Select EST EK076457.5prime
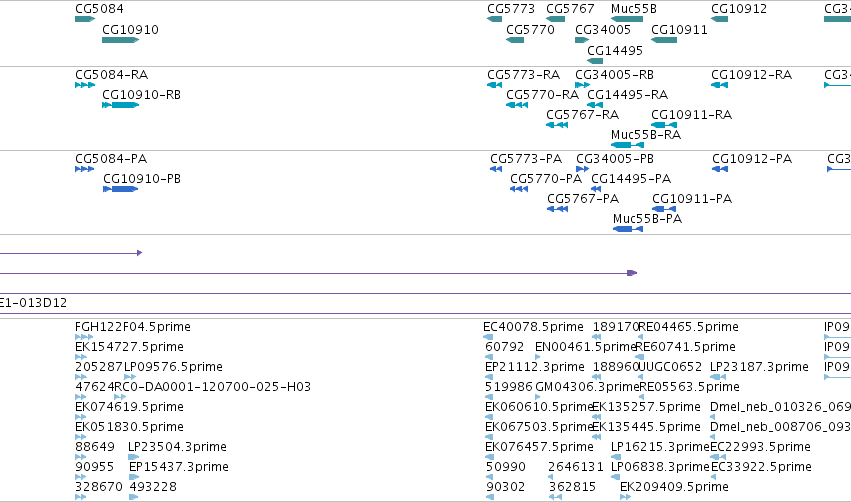Viewport: 851px width, 502px height. pyautogui.click(x=490, y=457)
